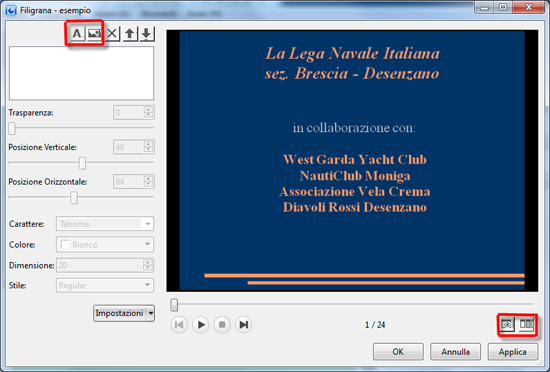
Task: Add an image watermark
Action: coord(94,34)
